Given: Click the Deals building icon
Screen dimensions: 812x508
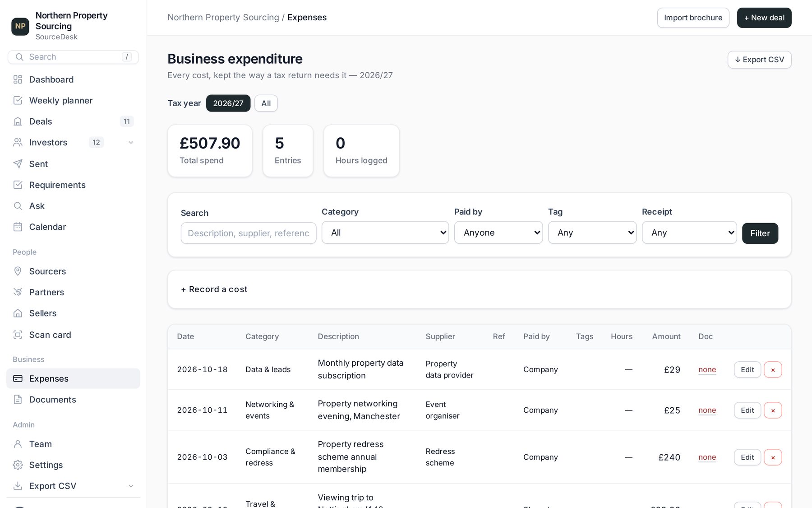Looking at the screenshot, I should pos(18,121).
